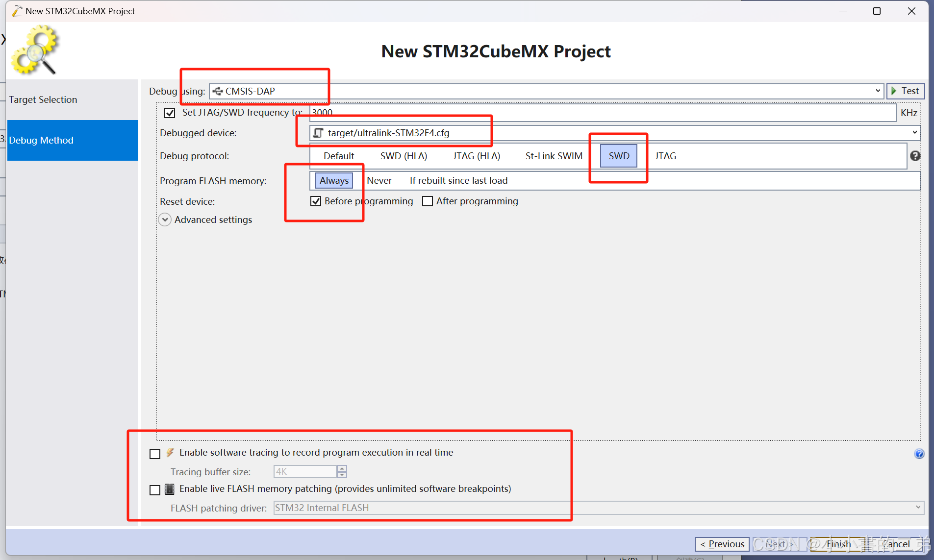Open the Debugged device dropdown
Screen dimensions: 934x560
[x=914, y=132]
